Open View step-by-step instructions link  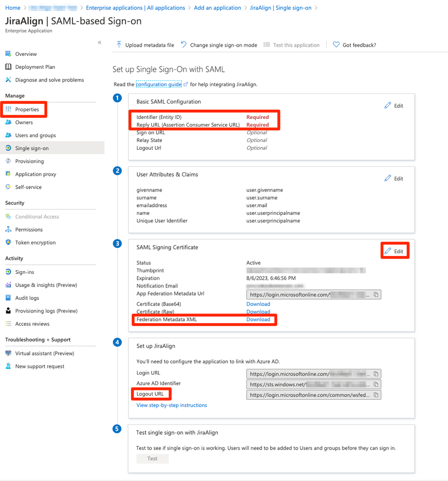(171, 405)
